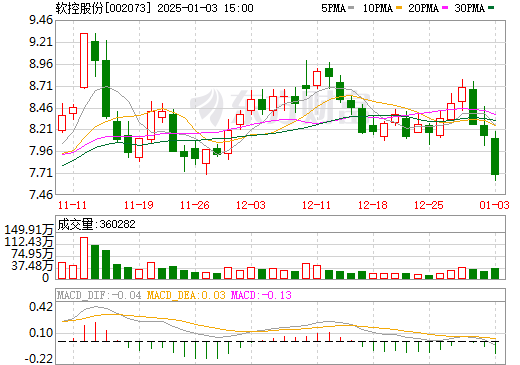Click the 149.91万 volume axis label

(x=29, y=230)
